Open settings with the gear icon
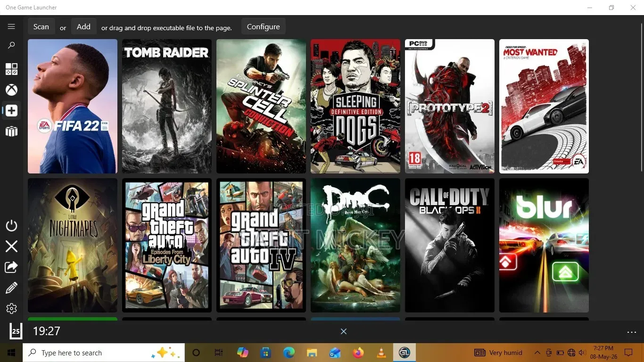 [11, 308]
